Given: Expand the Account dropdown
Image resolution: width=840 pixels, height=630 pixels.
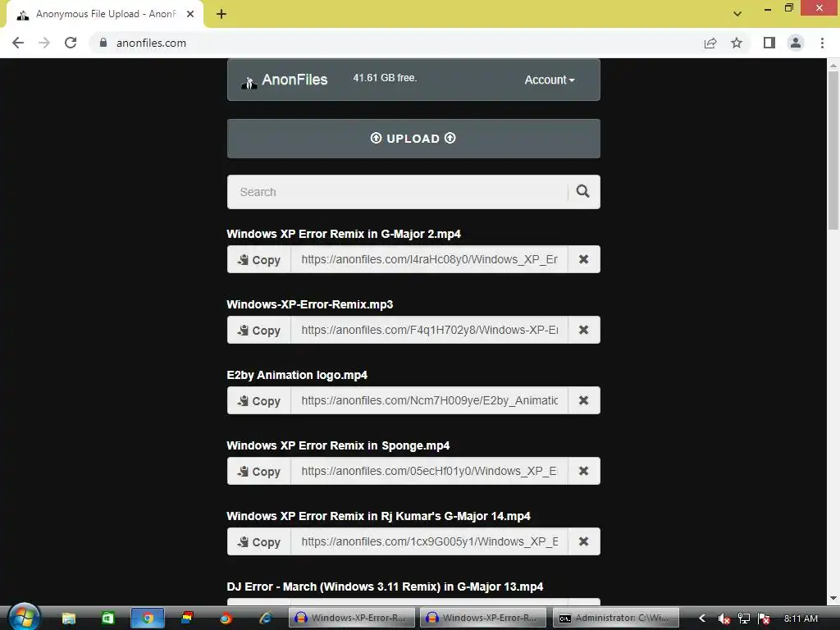Looking at the screenshot, I should [x=550, y=80].
